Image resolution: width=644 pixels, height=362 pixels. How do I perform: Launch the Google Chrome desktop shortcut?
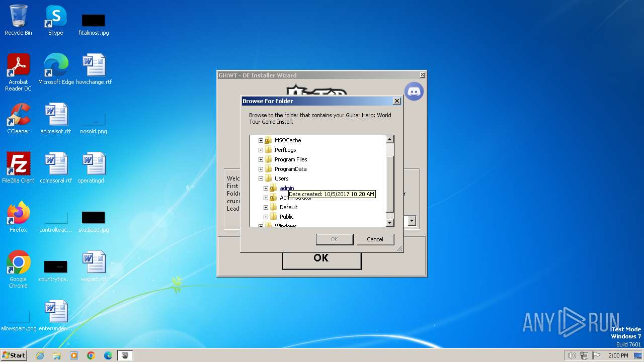point(18,269)
